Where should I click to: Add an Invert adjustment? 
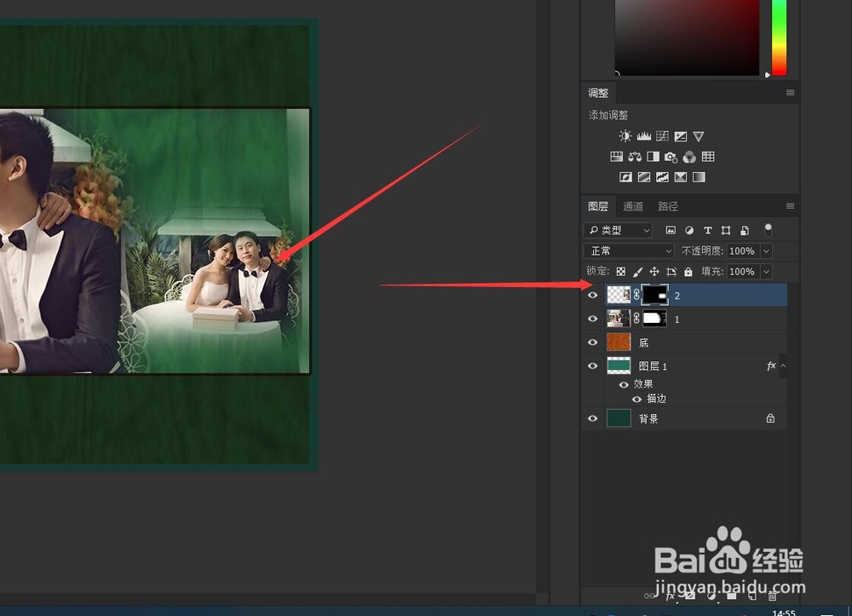[626, 176]
